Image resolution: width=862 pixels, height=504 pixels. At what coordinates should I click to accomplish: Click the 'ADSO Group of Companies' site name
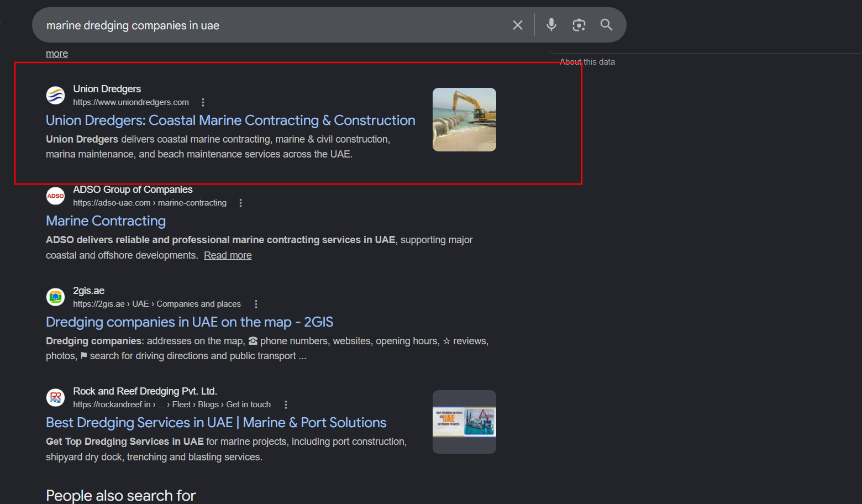[133, 190]
